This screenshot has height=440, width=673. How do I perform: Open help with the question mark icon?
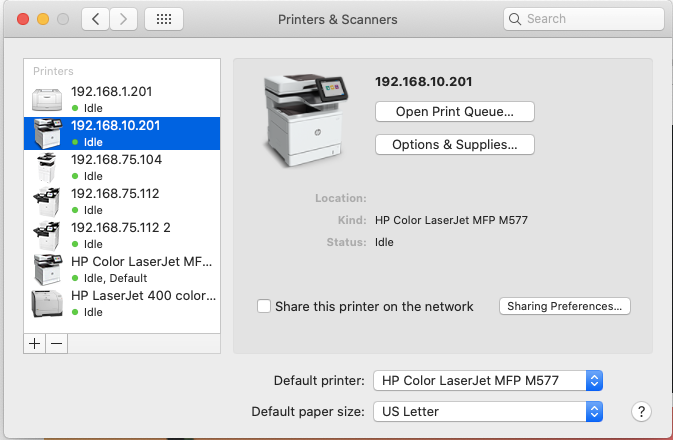[x=642, y=411]
